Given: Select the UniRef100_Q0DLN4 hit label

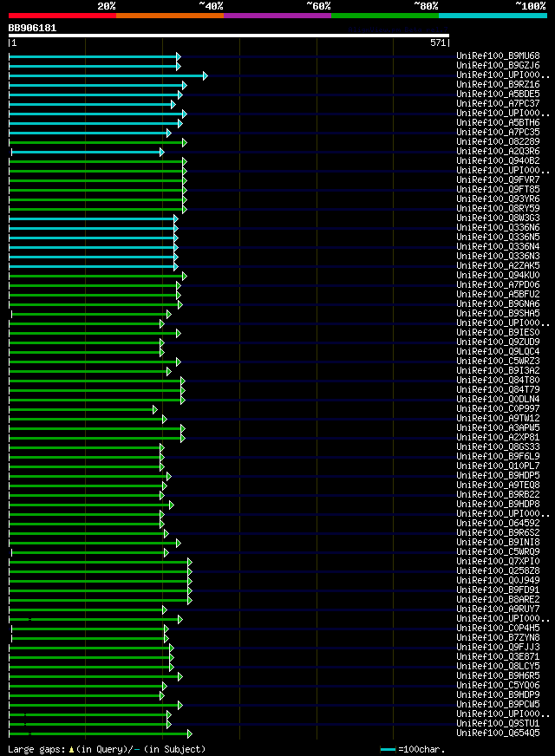Looking at the screenshot, I should coord(498,399).
